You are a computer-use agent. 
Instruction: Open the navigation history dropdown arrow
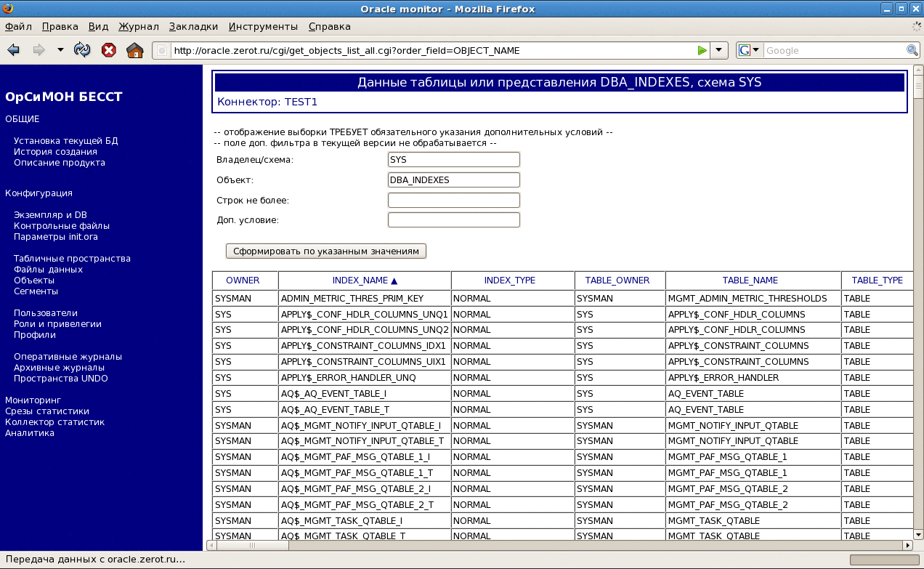pos(60,50)
